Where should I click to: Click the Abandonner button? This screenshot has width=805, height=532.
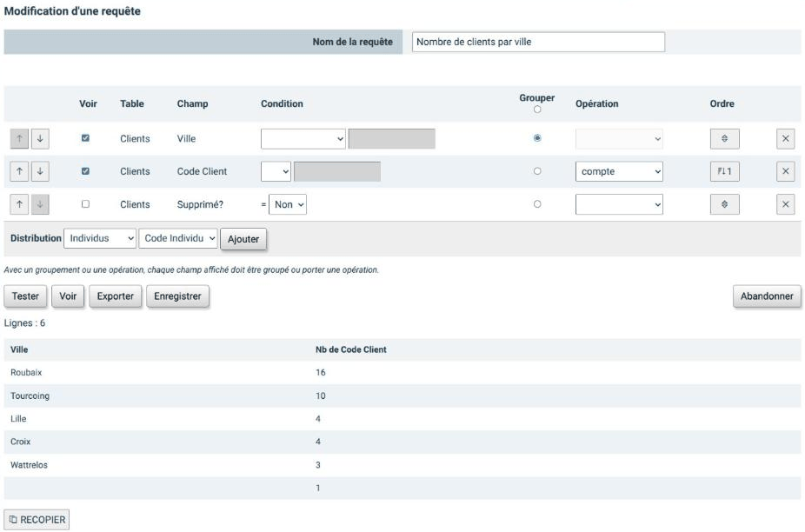coord(767,296)
